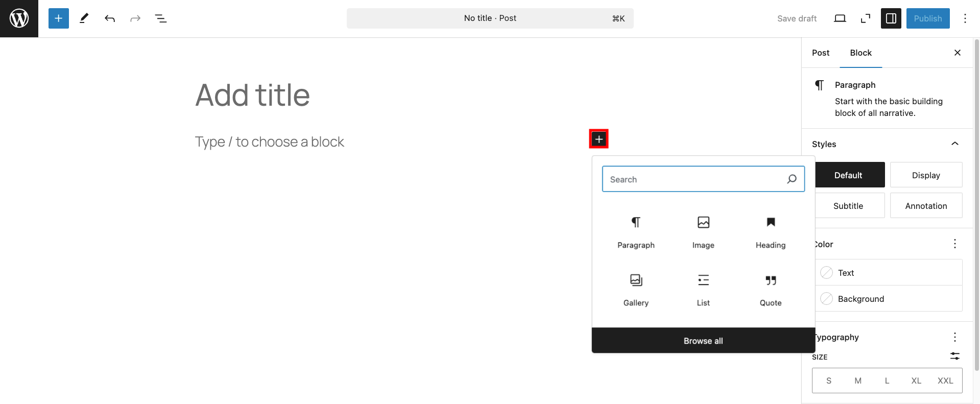
Task: Click the WordPress logo icon
Action: tap(19, 18)
